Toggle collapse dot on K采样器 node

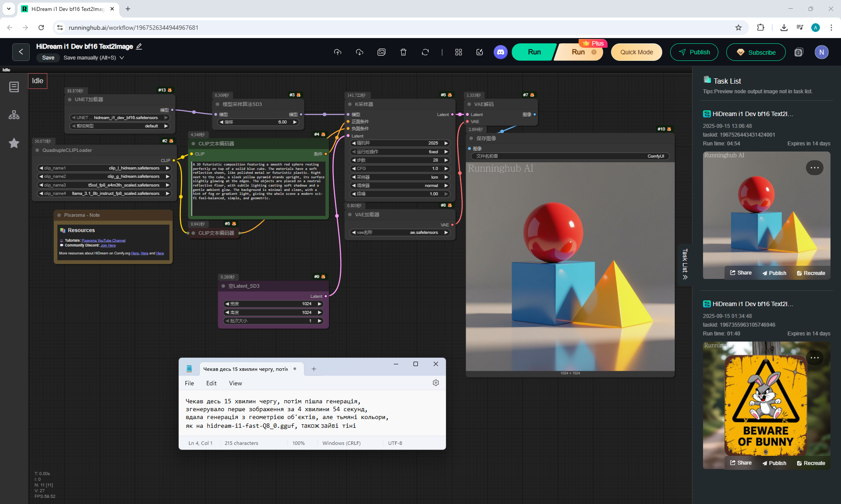(350, 104)
